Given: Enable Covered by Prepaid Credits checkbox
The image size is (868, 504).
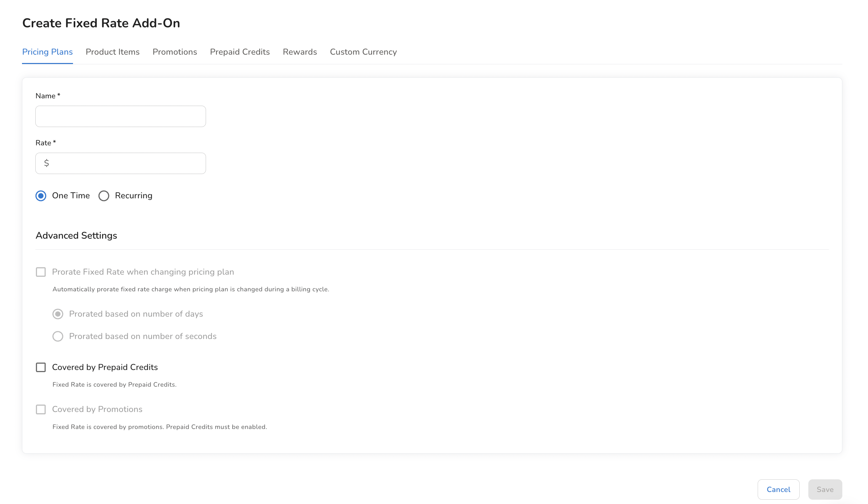Looking at the screenshot, I should 41,367.
